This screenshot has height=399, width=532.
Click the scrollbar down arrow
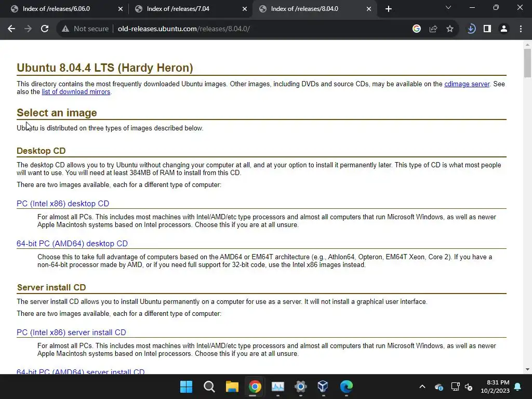point(527,369)
